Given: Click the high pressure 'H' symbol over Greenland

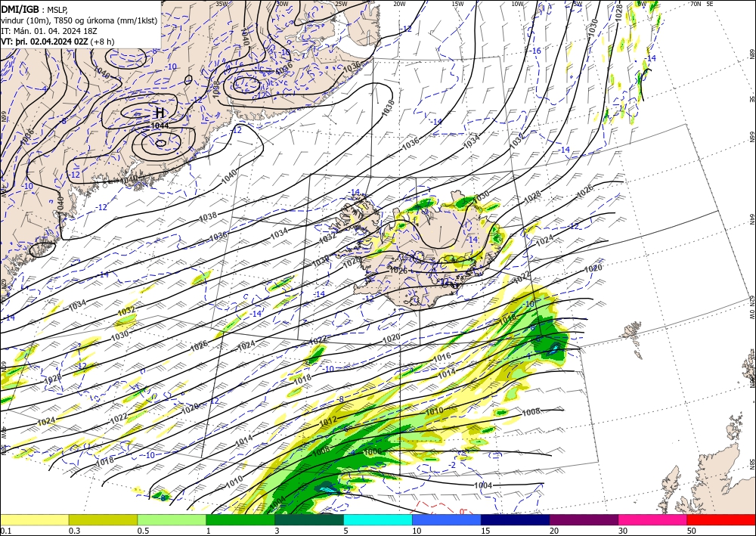Looking at the screenshot, I should [x=160, y=113].
